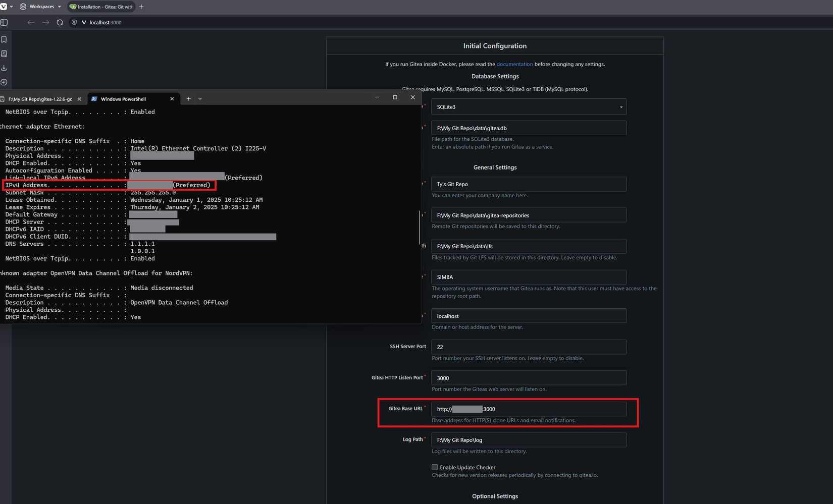Open a new tab in Windows Terminal
Viewport: 833px width, 504px height.
187,98
